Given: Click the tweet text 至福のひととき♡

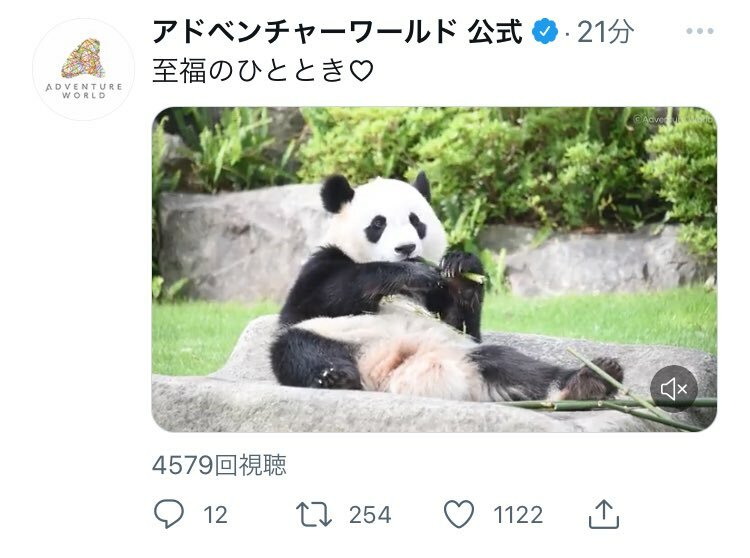Looking at the screenshot, I should [263, 71].
